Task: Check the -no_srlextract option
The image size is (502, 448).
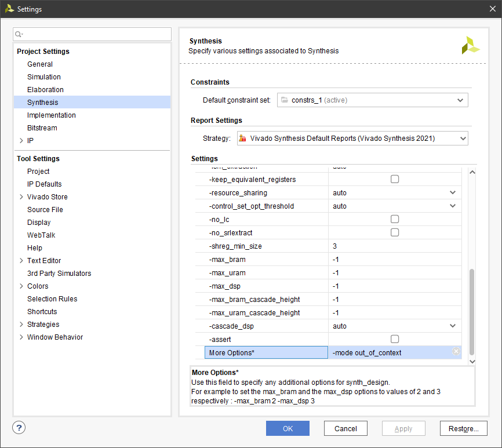Action: pyautogui.click(x=395, y=232)
